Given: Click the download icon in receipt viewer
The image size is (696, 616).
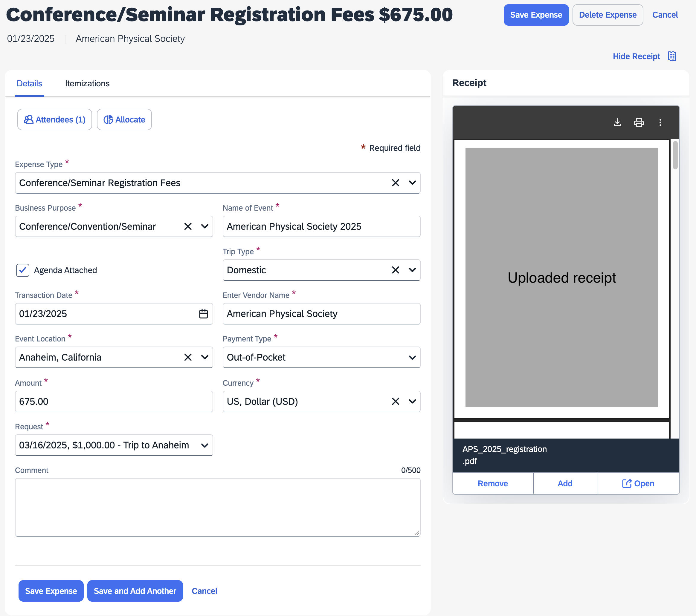Looking at the screenshot, I should coord(617,122).
